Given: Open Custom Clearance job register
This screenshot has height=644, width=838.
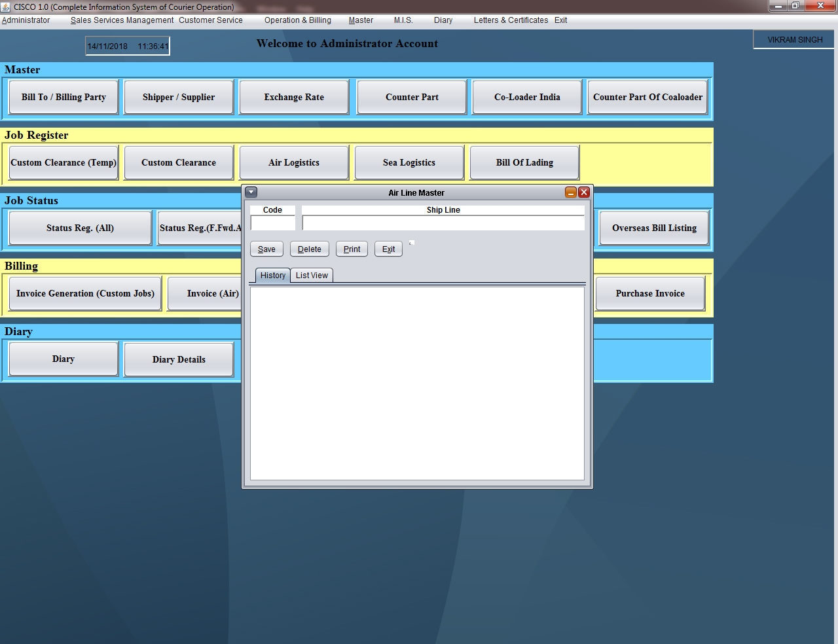Looking at the screenshot, I should point(179,162).
